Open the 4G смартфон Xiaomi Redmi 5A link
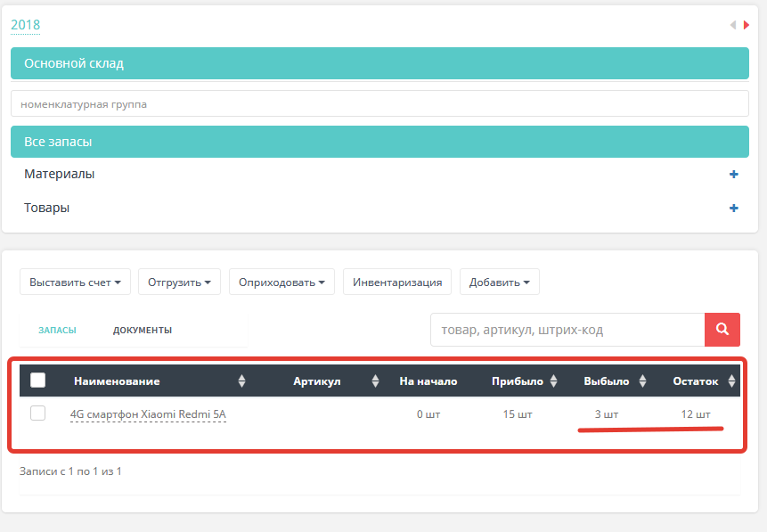767x532 pixels. [148, 414]
